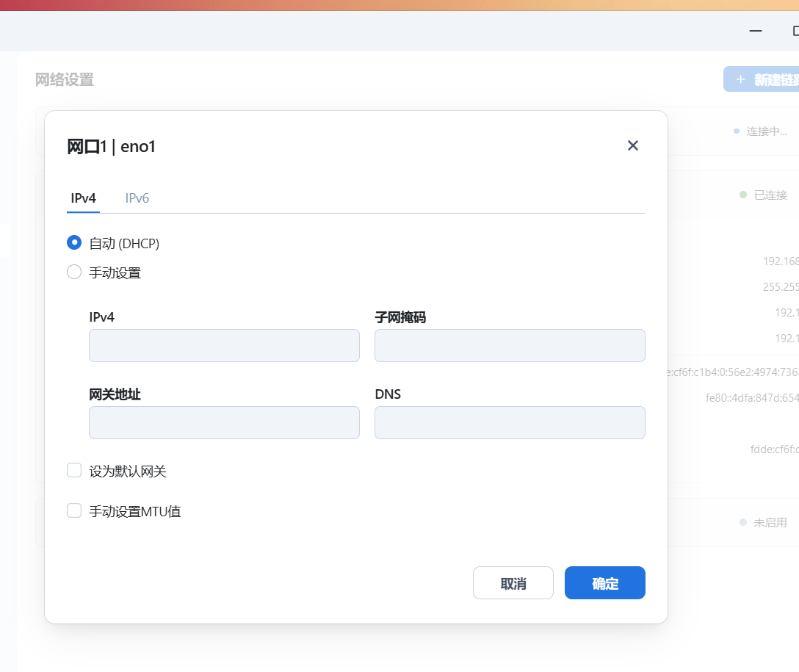The width and height of the screenshot is (799, 672).
Task: Select 手动设置 radio option
Action: click(x=74, y=272)
